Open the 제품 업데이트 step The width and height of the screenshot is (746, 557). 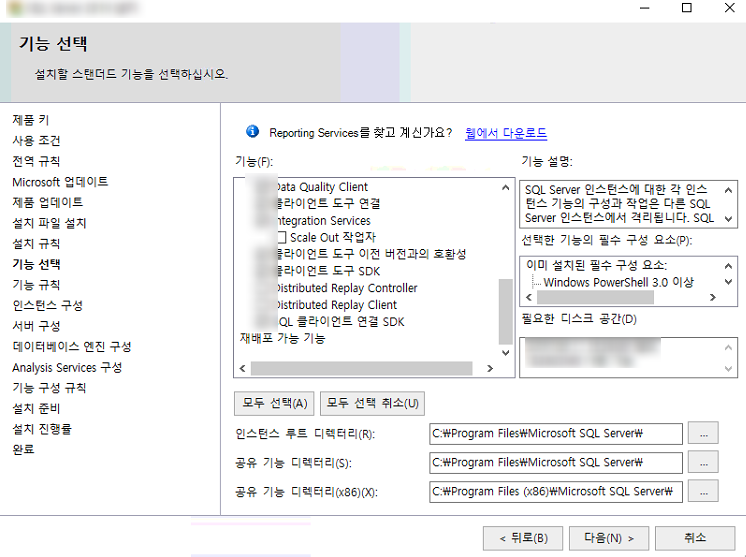(48, 202)
